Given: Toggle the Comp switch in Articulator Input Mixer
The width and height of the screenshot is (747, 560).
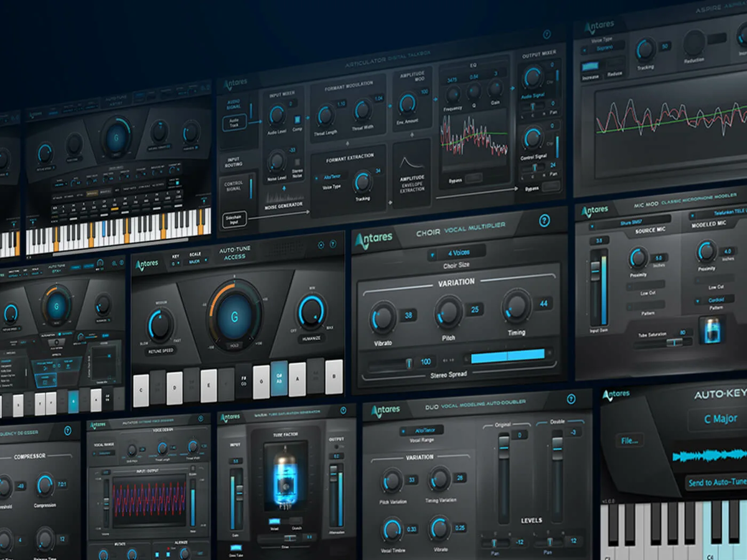Looking at the screenshot, I should (x=298, y=119).
